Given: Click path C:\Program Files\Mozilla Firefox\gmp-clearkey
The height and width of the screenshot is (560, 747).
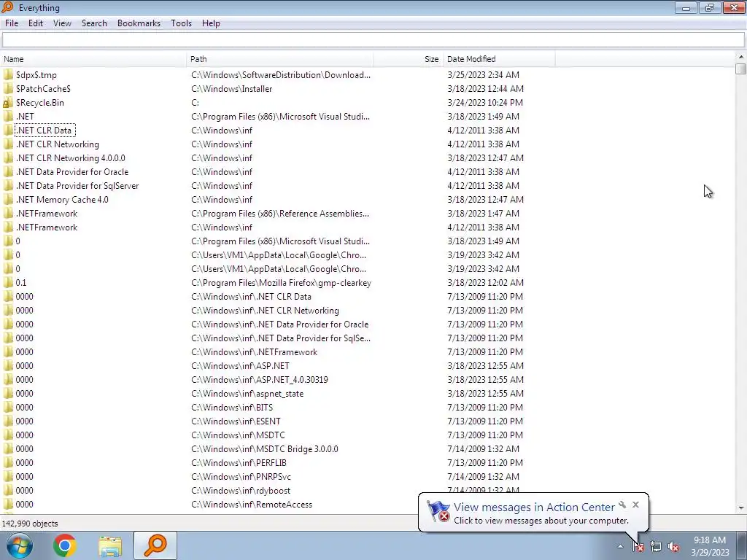Looking at the screenshot, I should coord(281,282).
